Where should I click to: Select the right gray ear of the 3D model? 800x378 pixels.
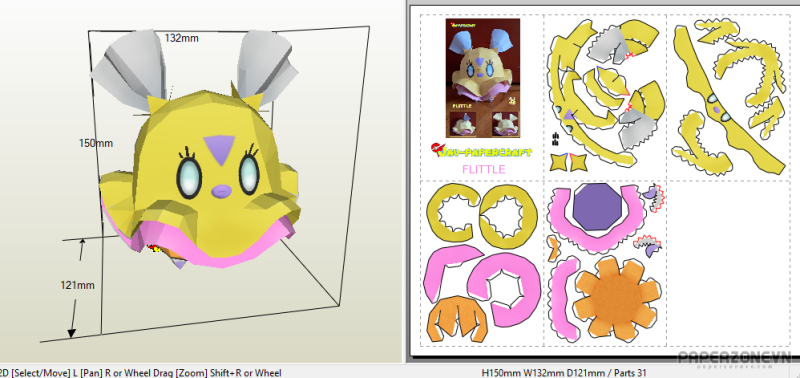click(x=264, y=65)
